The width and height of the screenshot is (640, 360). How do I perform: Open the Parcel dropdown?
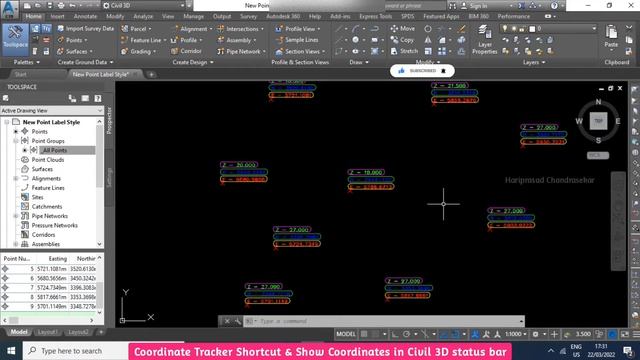(136, 29)
